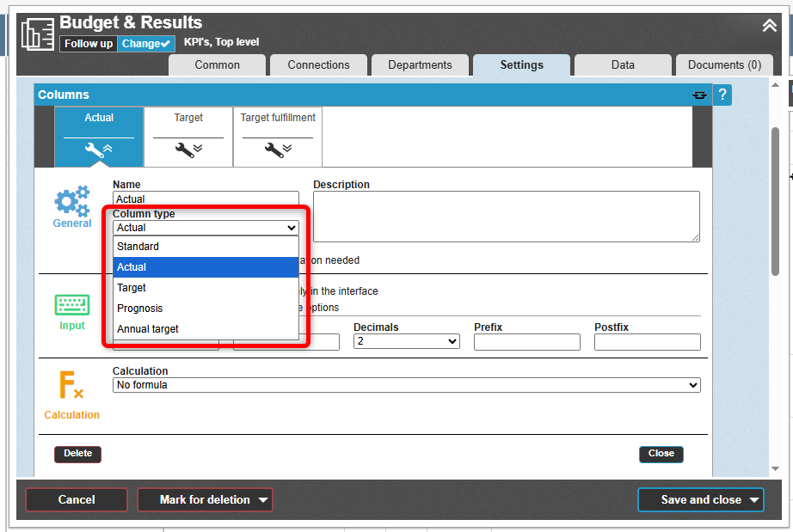
Task: Choose Annual target column type option
Action: [148, 329]
